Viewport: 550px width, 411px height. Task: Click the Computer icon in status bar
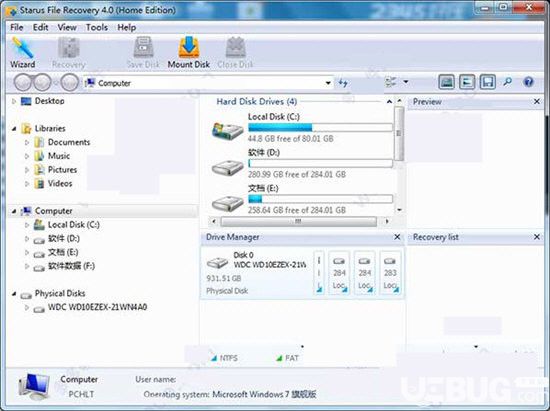(34, 387)
